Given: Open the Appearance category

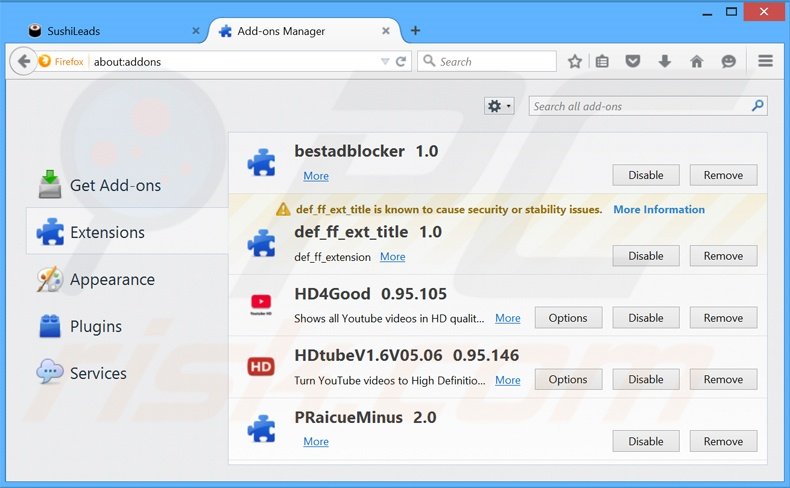Looking at the screenshot, I should point(127,279).
